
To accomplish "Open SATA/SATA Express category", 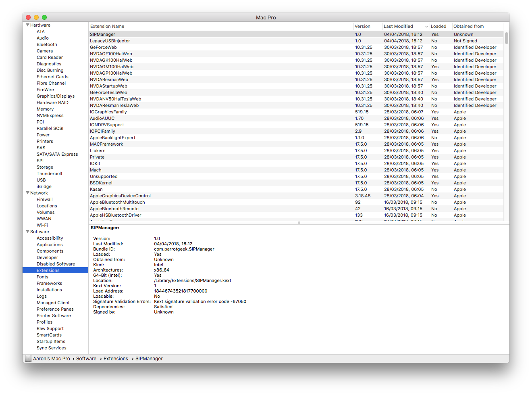I will 57,154.
